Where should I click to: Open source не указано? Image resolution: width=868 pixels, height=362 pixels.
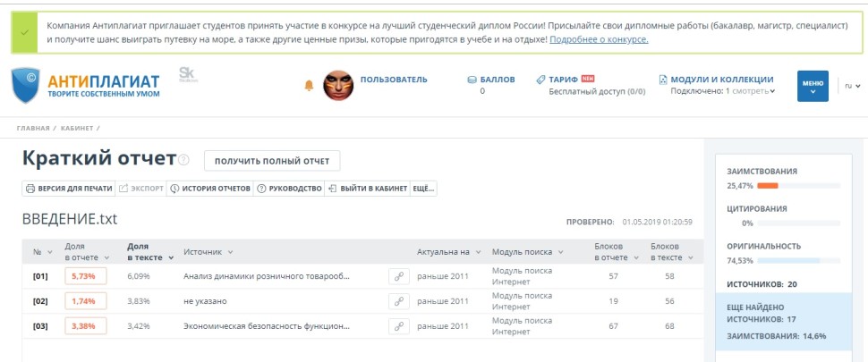pos(205,301)
